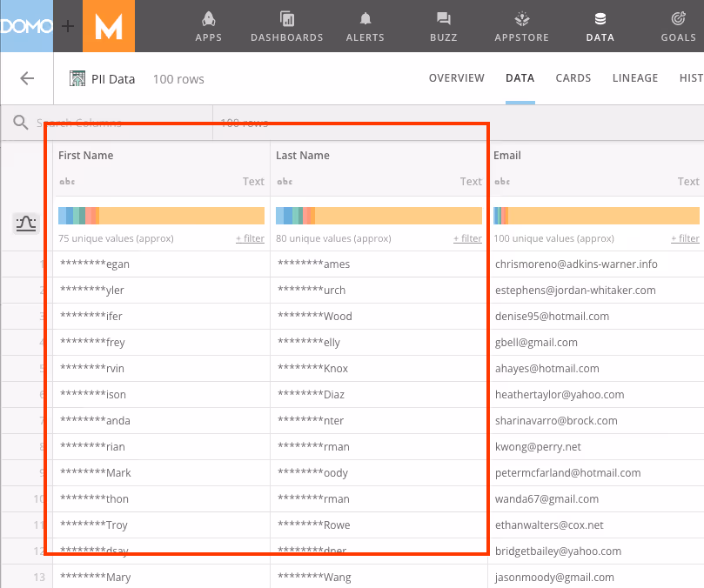Screen dimensions: 704x588
Task: Add a filter on Email column
Action: [685, 238]
